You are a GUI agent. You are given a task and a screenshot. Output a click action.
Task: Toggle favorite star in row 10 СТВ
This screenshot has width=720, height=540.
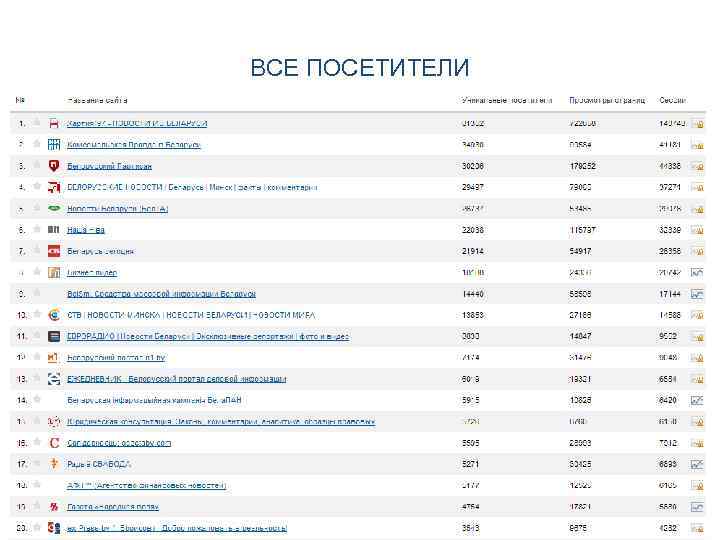coord(37,314)
